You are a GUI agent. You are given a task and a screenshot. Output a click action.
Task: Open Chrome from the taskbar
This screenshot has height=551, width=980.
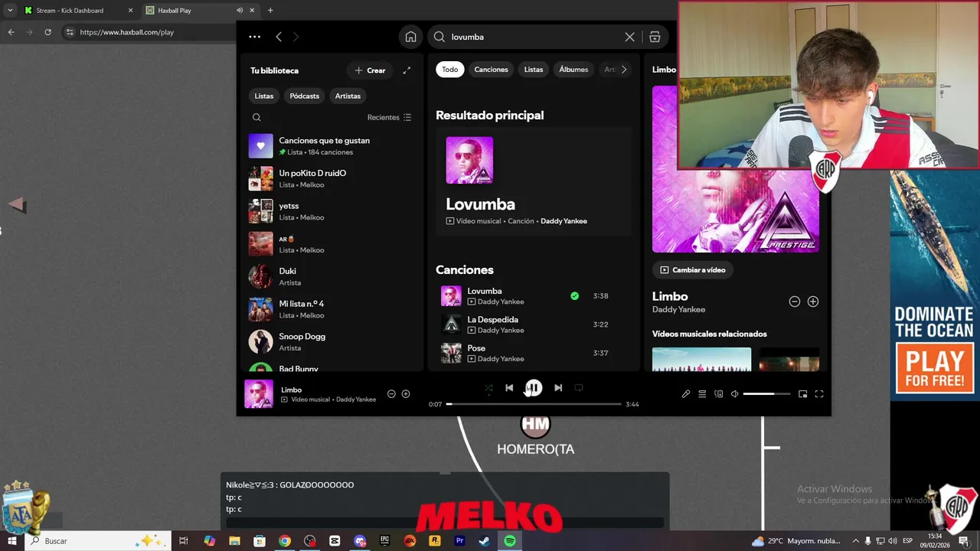point(285,541)
